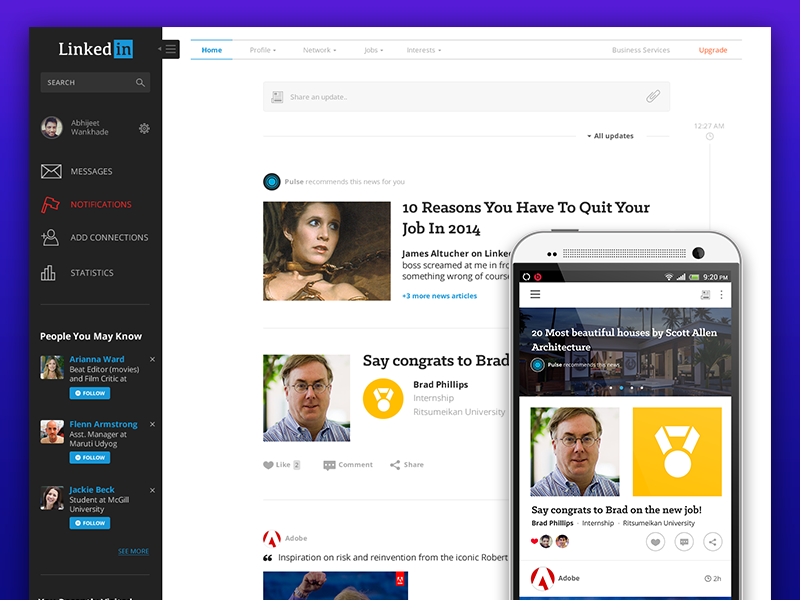Tap the heart button on phone card
Screen dimensions: 800x600
pos(656,542)
